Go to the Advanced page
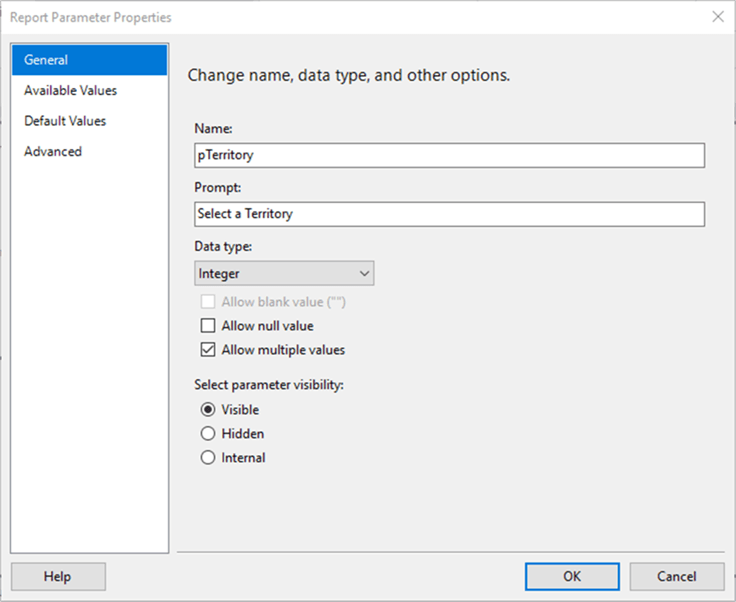736x602 pixels. (x=53, y=151)
